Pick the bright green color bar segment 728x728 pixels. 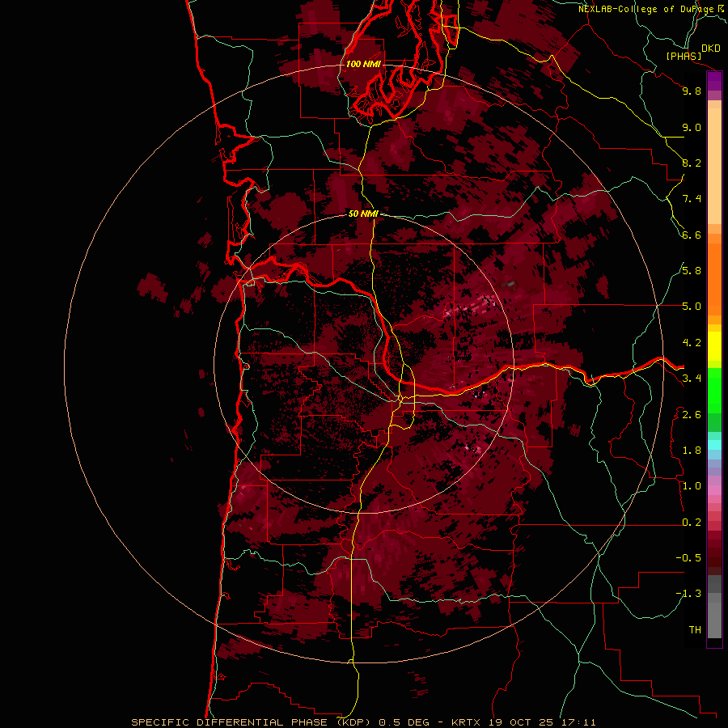click(x=714, y=390)
